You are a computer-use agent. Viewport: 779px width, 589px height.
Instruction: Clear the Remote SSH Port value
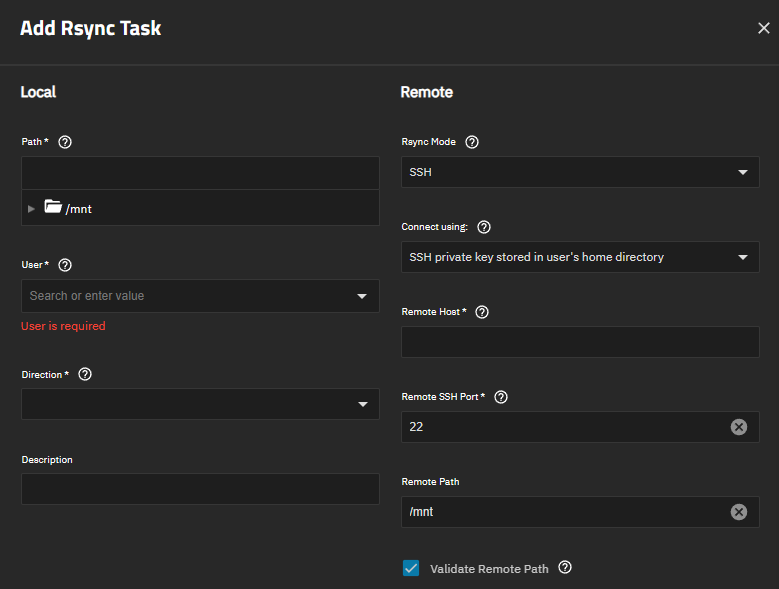coord(739,427)
